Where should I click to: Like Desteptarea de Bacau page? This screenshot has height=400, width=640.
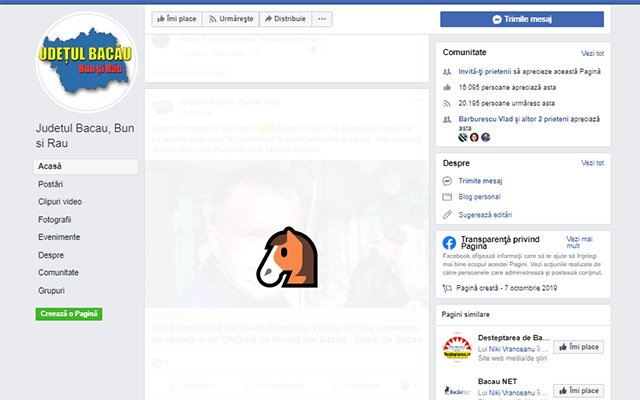(x=578, y=347)
